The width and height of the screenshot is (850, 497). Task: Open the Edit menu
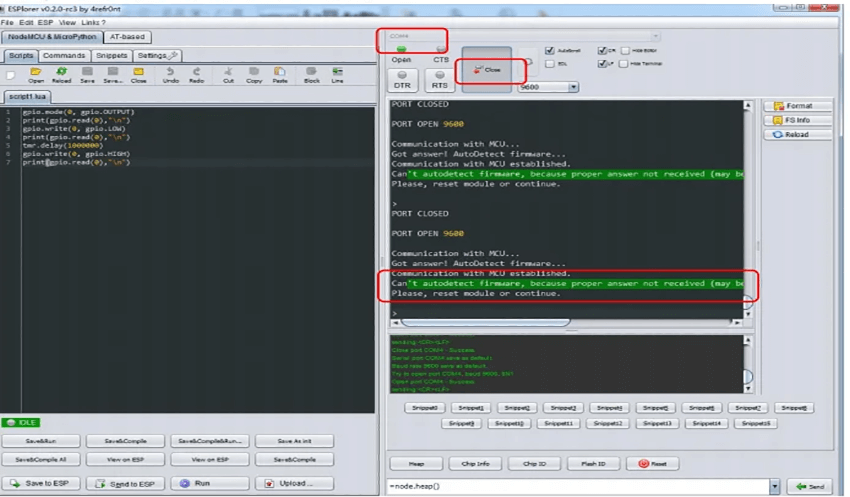click(x=26, y=22)
